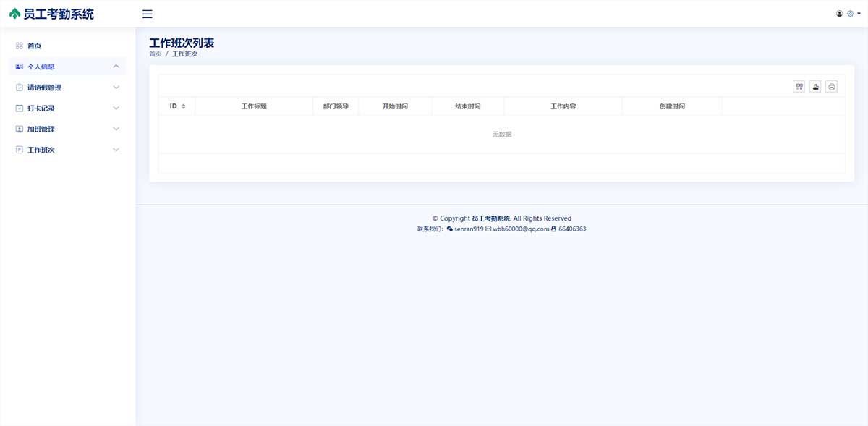868x426 pixels.
Task: Go to 首页 in the sidebar menu
Action: coord(35,46)
